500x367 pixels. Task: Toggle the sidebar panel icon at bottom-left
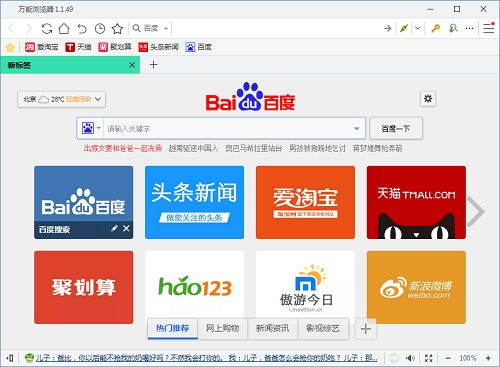(x=10, y=358)
